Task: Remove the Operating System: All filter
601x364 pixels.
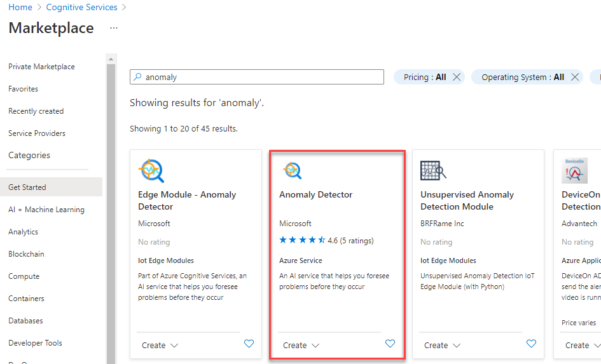Action: [x=574, y=77]
